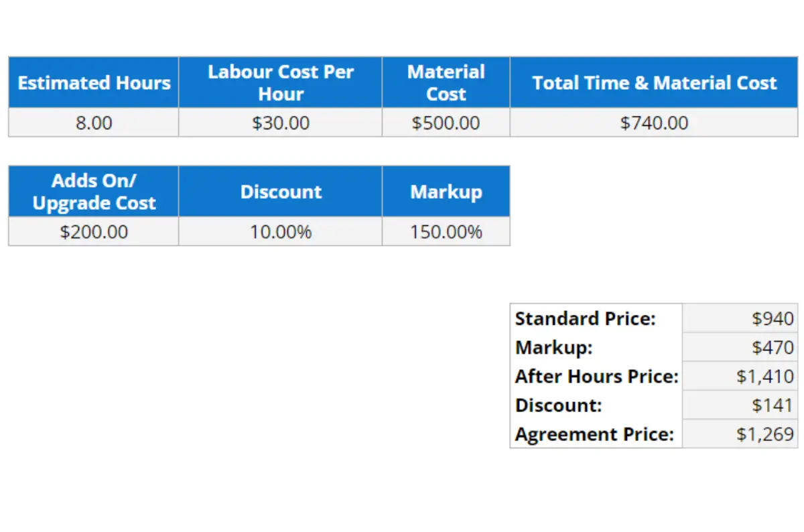Select the $740.00 total cost cell
Viewport: 804px width, 532px height.
coord(654,123)
